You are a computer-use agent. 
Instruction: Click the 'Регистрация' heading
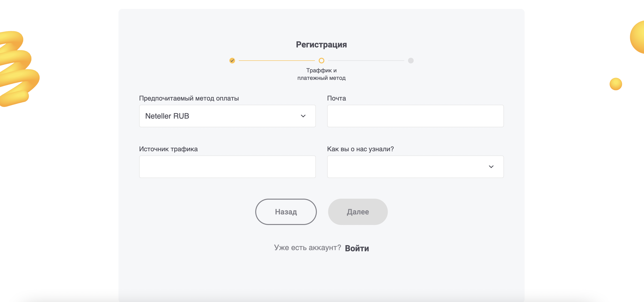(321, 44)
